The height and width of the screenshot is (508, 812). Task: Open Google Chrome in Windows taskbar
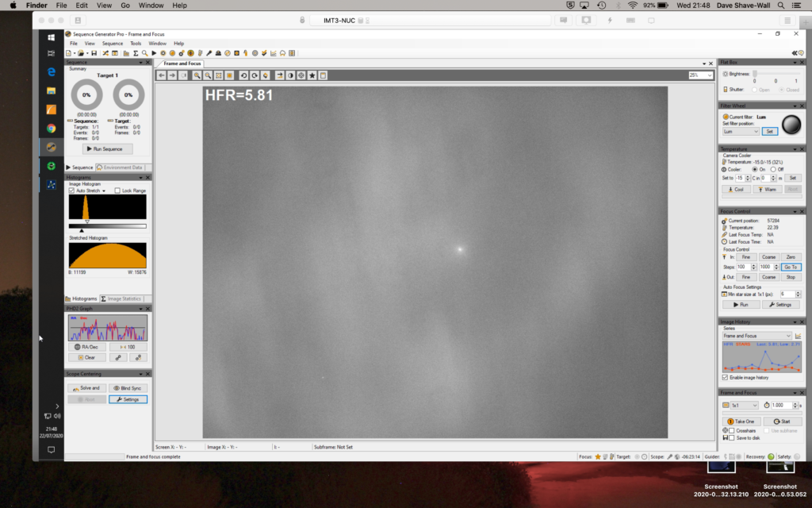coord(51,128)
